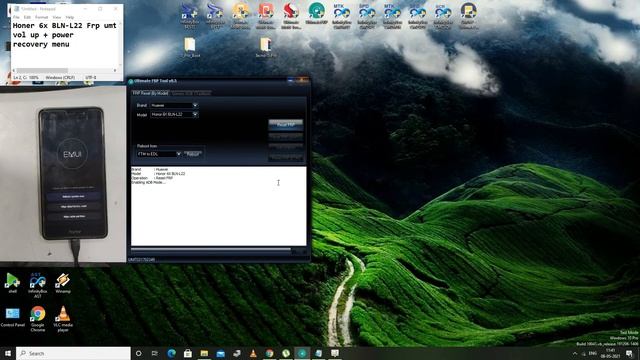Switch to the second tab in FRP Tool
This screenshot has width=640, height=360.
click(191, 93)
